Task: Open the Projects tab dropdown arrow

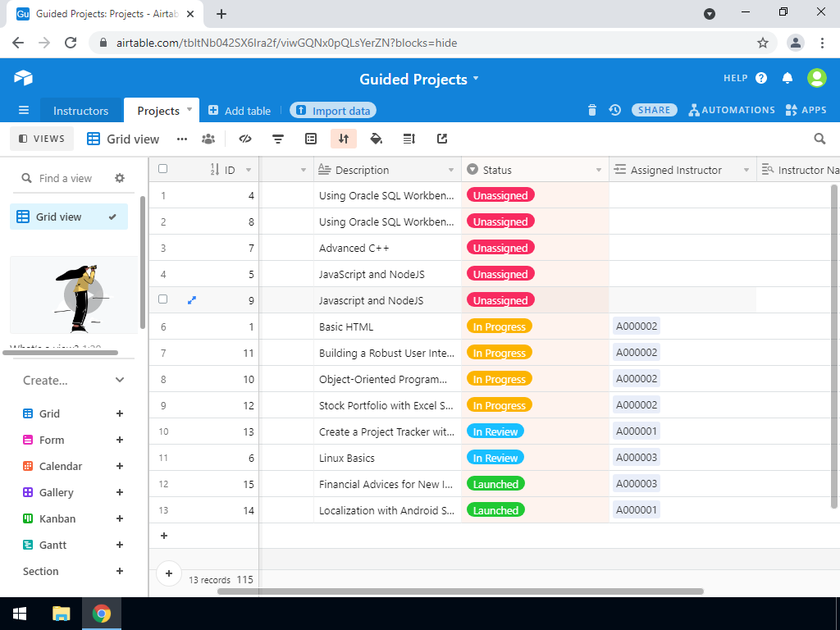Action: pyautogui.click(x=189, y=110)
